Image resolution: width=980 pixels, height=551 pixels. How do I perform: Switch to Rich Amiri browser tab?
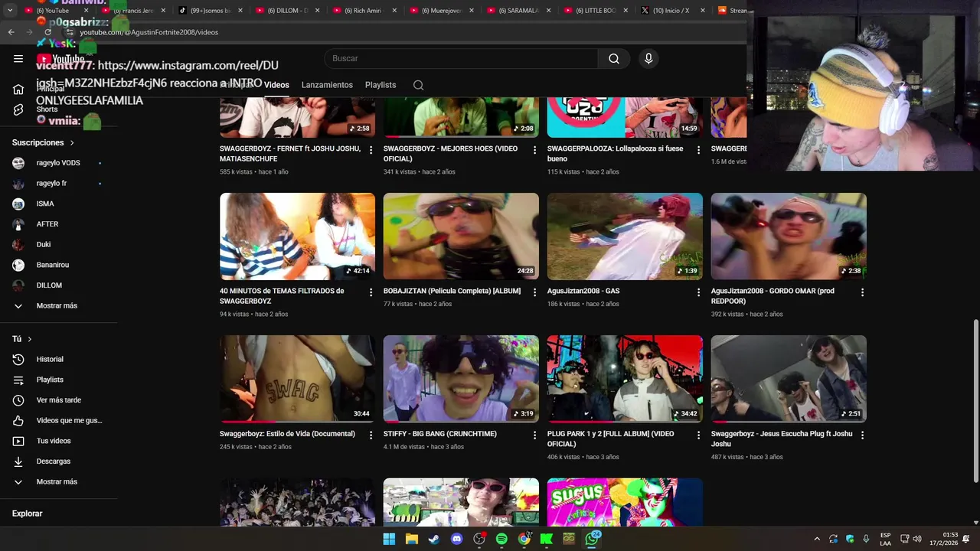click(x=363, y=11)
